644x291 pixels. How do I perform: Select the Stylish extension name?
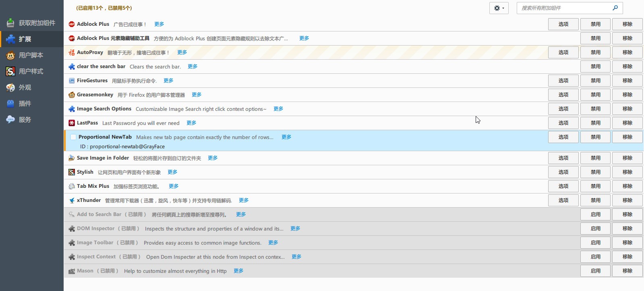click(85, 172)
